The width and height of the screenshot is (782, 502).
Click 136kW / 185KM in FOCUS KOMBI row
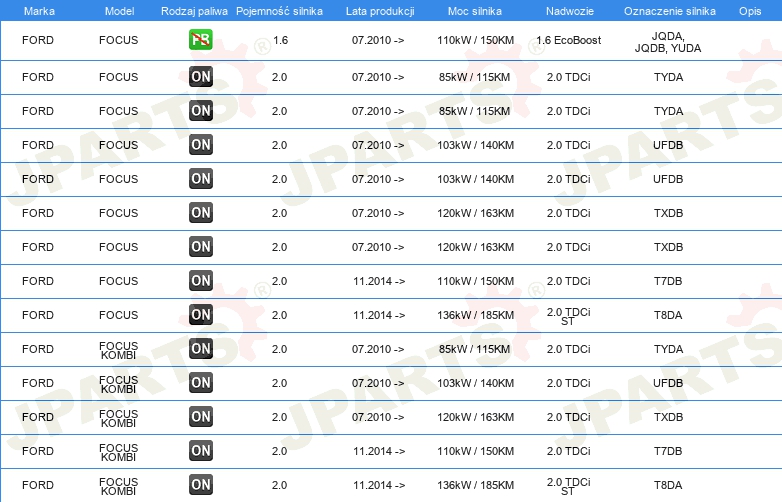point(475,485)
